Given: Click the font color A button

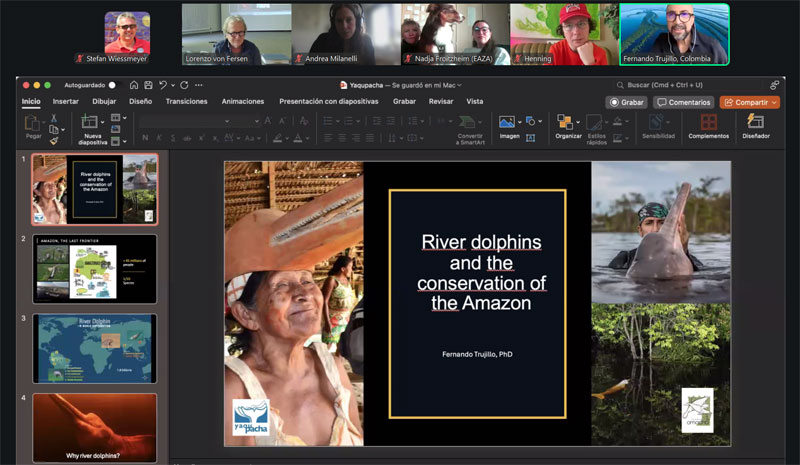Looking at the screenshot, I should coord(298,138).
